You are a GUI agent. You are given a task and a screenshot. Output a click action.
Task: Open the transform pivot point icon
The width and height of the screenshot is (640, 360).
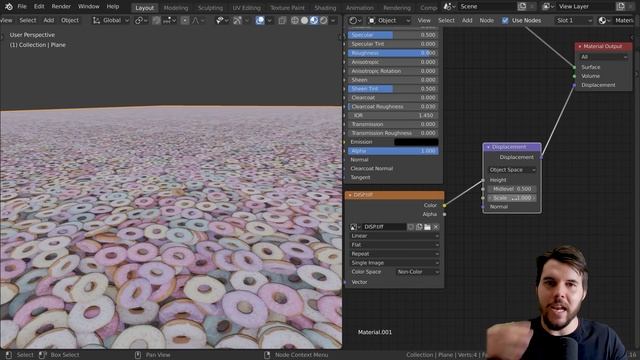(141, 20)
